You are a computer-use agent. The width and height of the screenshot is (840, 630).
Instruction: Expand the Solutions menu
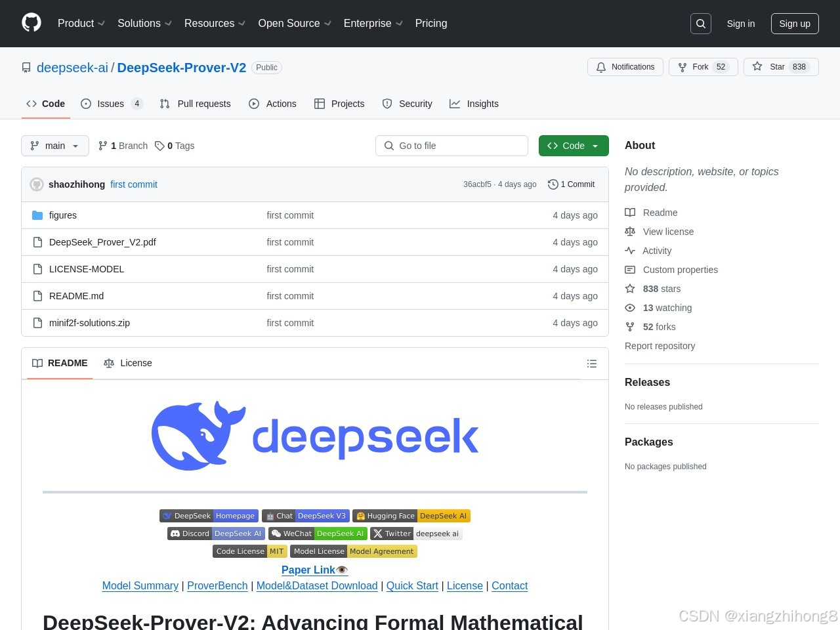tap(144, 23)
